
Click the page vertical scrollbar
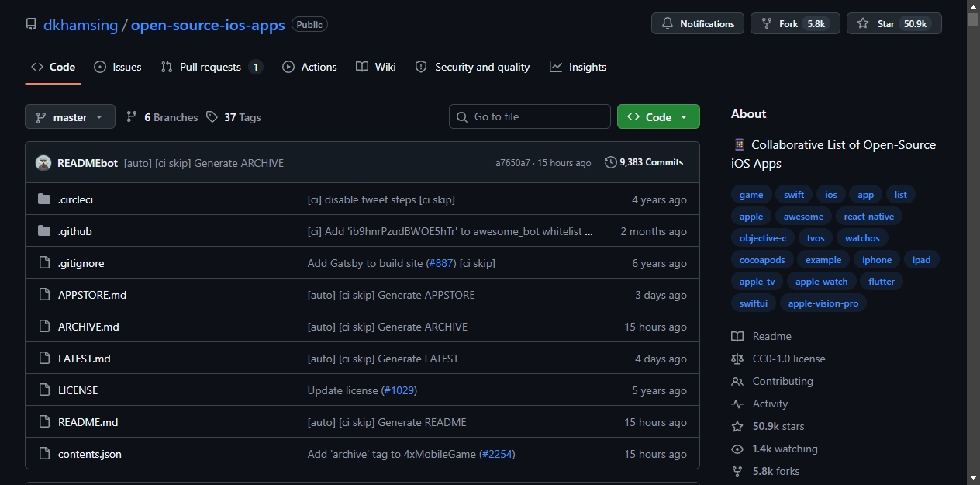click(973, 242)
